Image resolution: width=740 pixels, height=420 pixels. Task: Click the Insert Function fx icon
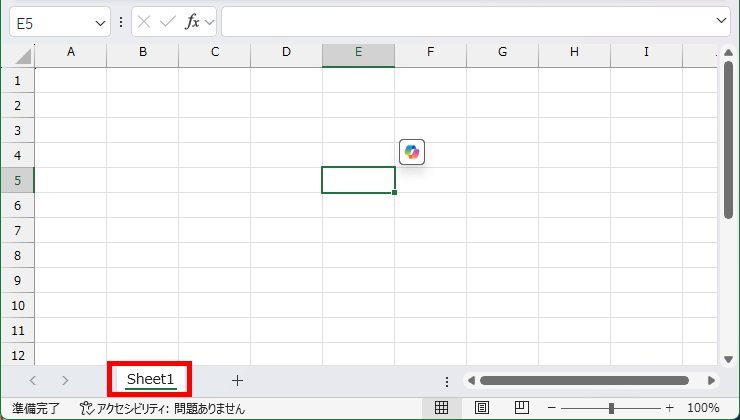[192, 22]
